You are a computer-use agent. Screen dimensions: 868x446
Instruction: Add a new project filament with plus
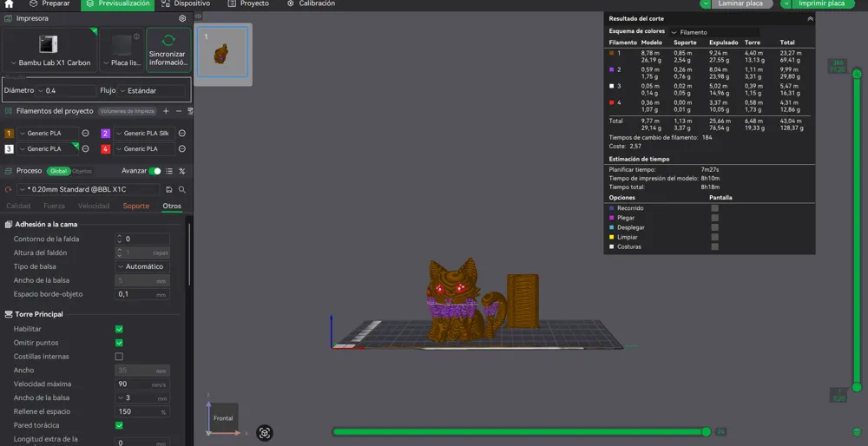(x=166, y=111)
